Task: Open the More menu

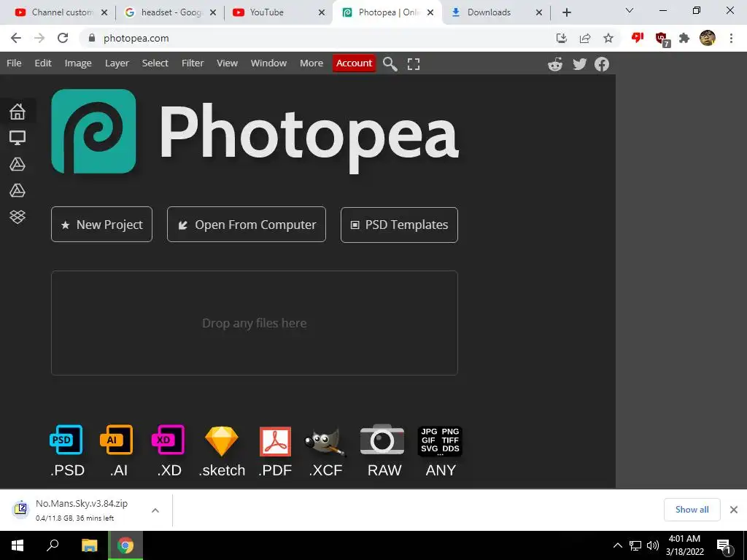Action: coord(311,63)
